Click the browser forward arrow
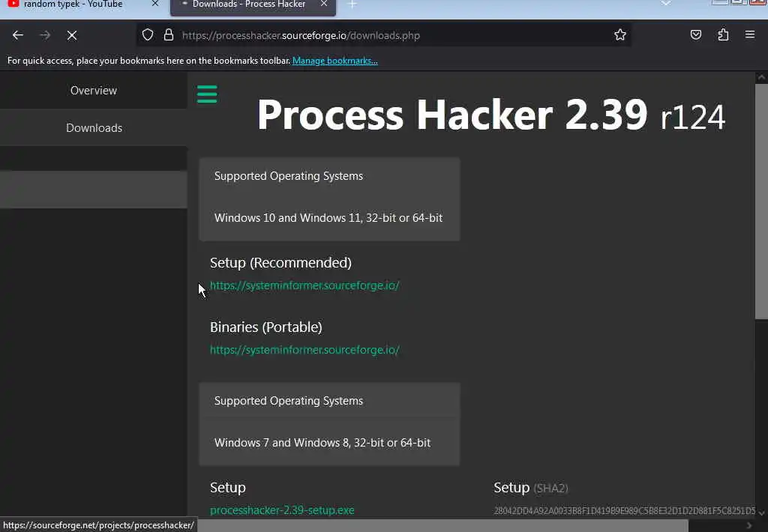Screen dimensions: 768x532 pos(45,35)
